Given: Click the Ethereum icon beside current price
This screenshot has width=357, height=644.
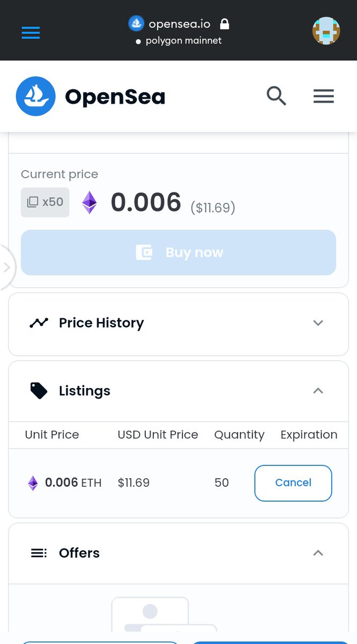Looking at the screenshot, I should pos(90,203).
